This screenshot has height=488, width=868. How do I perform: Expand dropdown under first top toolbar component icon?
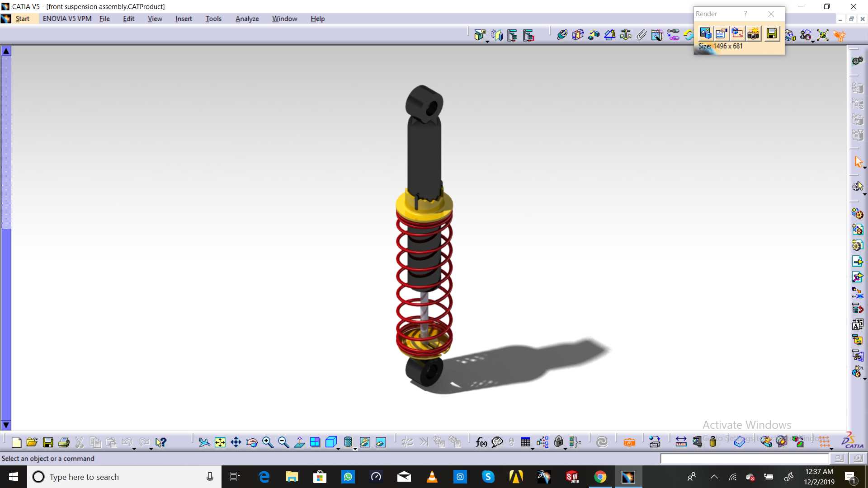click(x=487, y=42)
